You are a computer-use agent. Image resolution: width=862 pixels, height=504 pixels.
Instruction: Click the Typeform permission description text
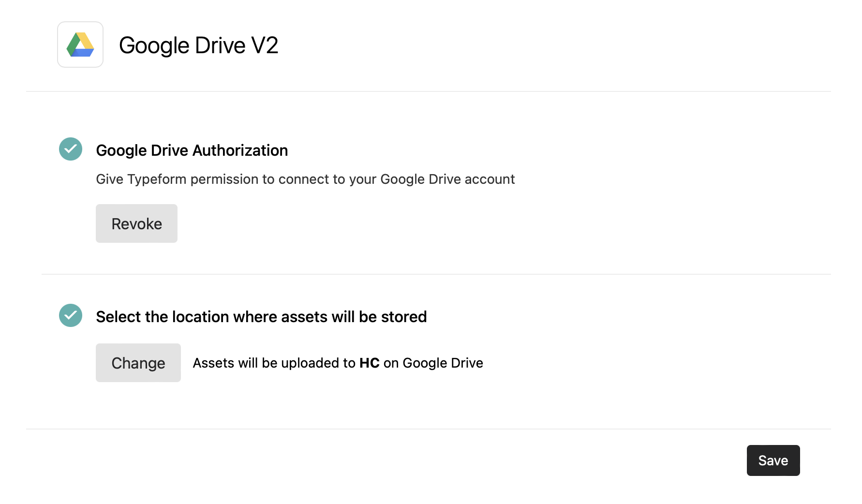[305, 179]
